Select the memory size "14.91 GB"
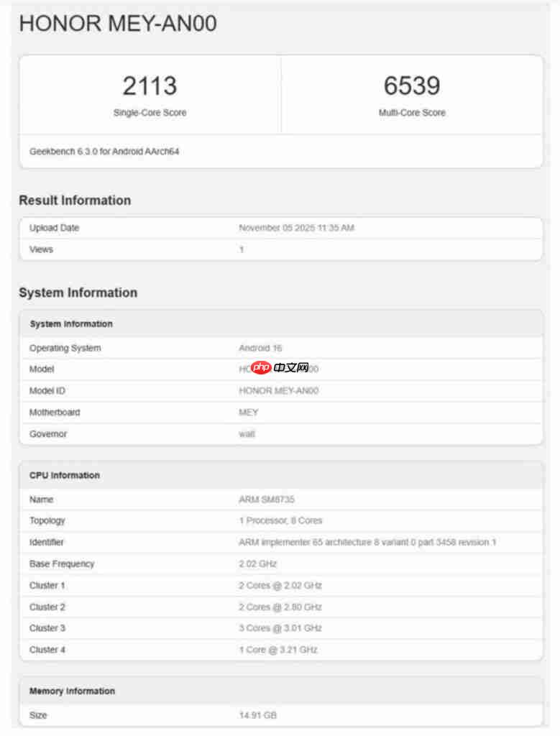560x736 pixels. [257, 716]
